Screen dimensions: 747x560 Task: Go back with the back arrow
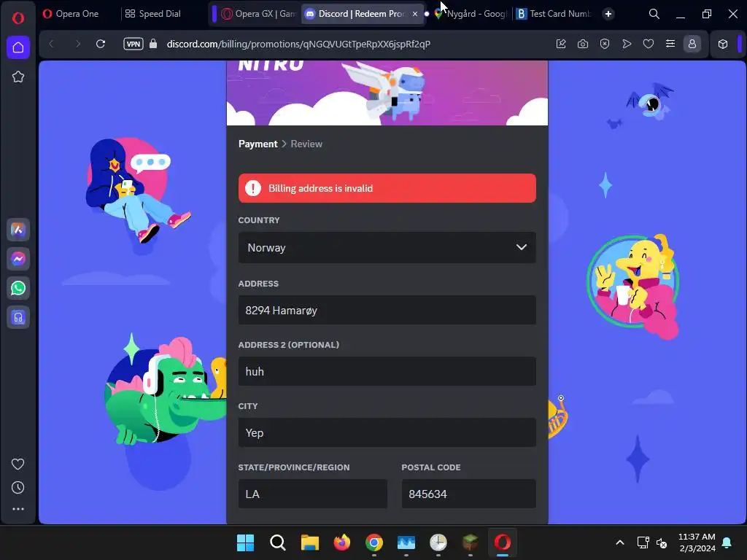click(52, 44)
